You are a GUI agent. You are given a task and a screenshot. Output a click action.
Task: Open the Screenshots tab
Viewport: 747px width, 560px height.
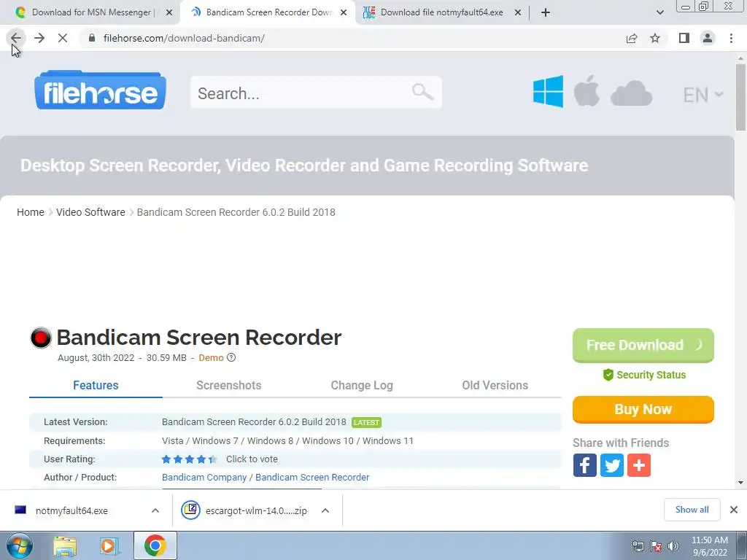pos(228,385)
